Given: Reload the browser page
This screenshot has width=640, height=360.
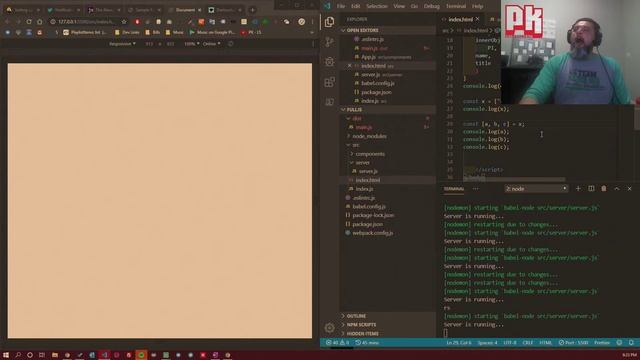Looking at the screenshot, I should pos(29,22).
